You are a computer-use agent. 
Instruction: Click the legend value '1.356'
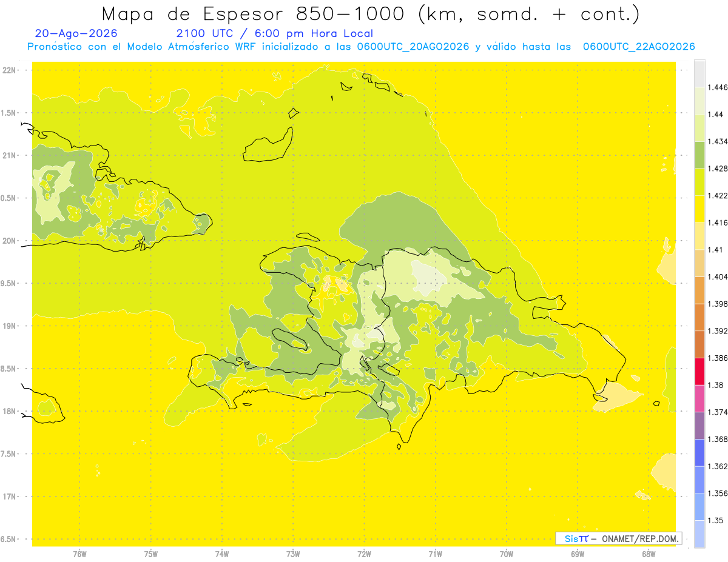pos(717,493)
